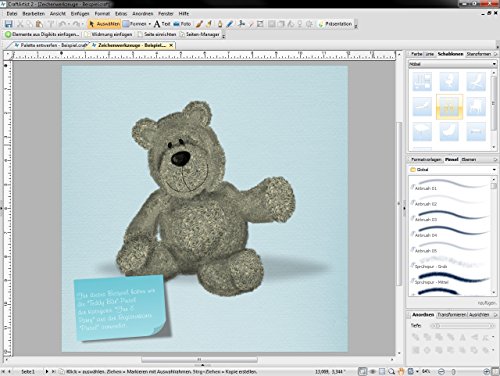500x376 pixels.
Task: Select the highlighted chairs furniture template thumbnail
Action: tap(449, 107)
